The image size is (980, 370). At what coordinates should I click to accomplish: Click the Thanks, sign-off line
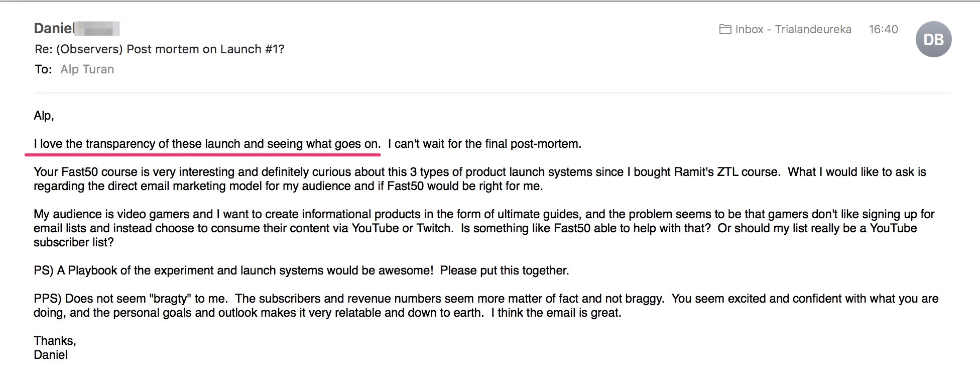55,341
